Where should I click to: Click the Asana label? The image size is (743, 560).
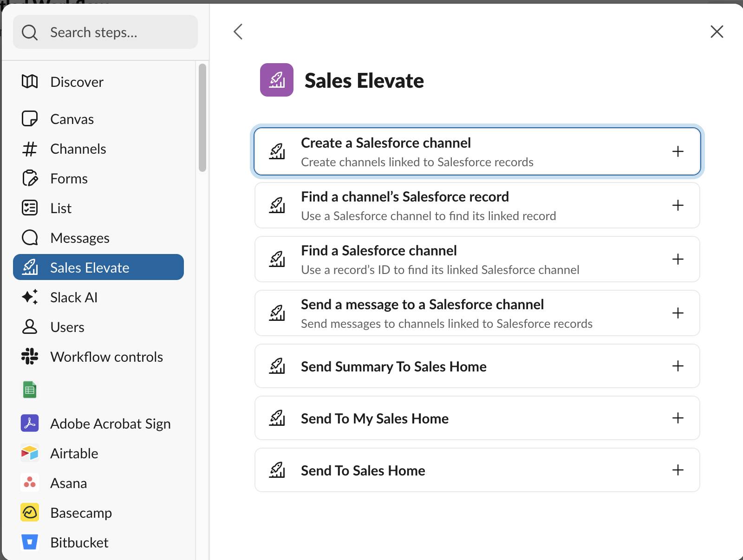tap(68, 483)
